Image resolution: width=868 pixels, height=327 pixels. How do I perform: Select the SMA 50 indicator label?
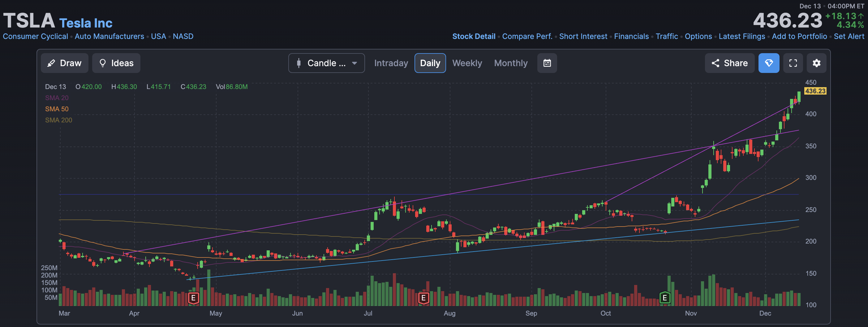pos(57,109)
